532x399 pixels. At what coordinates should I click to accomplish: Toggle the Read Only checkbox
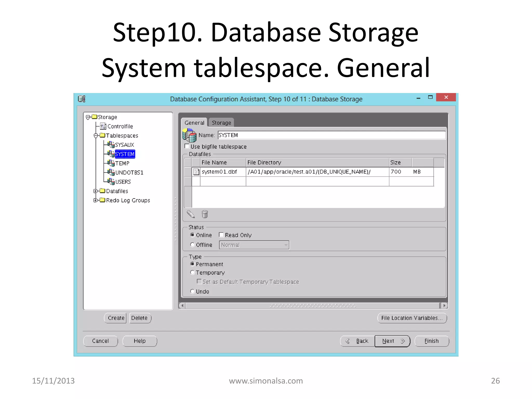coord(221,235)
